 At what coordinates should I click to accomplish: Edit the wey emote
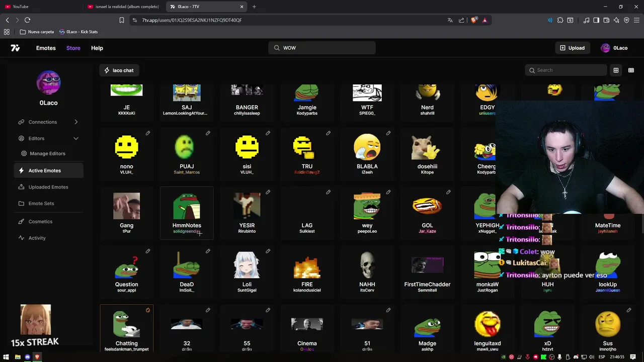tap(388, 192)
